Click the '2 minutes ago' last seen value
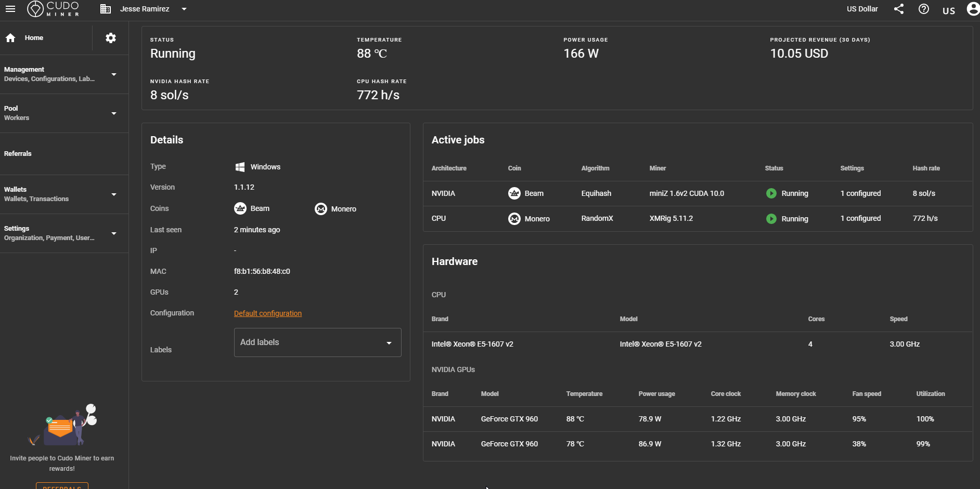Viewport: 980px width, 489px height. pyautogui.click(x=257, y=230)
